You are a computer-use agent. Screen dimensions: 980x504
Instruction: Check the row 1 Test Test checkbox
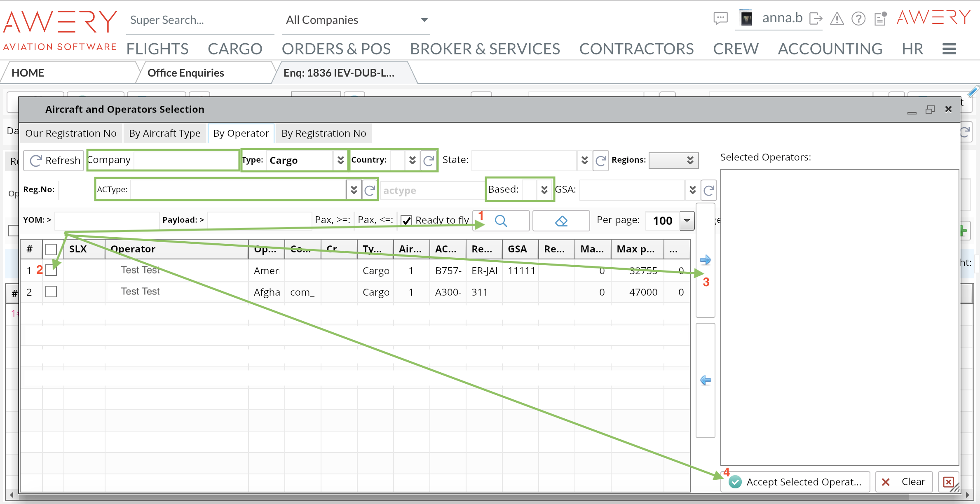[x=51, y=271]
